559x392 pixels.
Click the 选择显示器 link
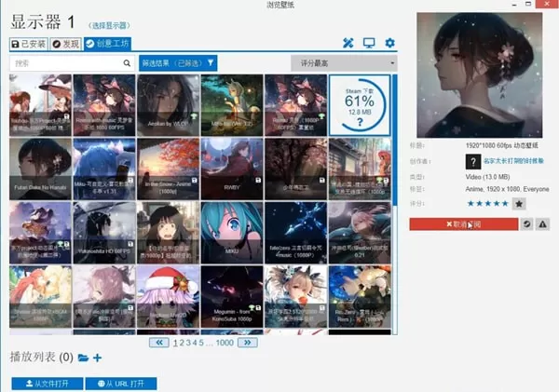coord(109,26)
